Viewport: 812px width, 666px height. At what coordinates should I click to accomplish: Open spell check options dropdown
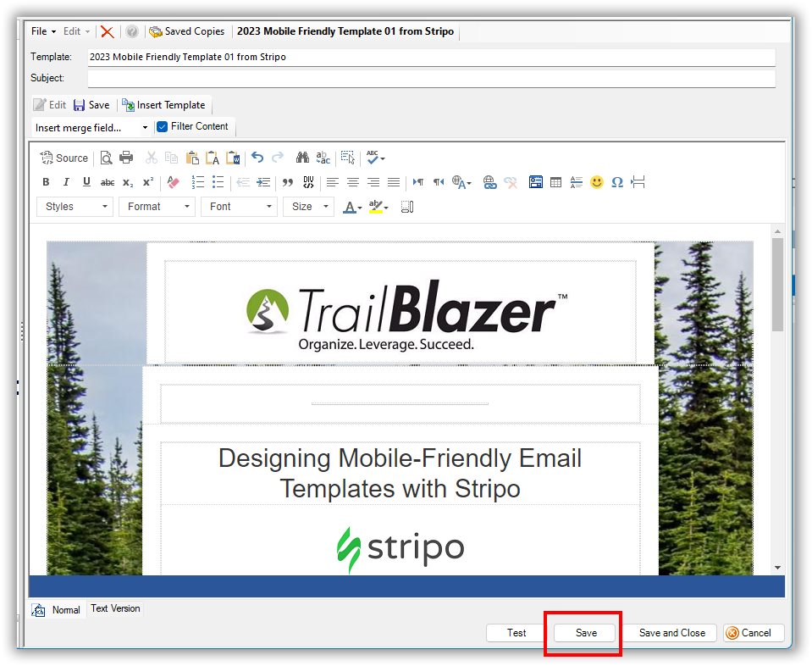[375, 158]
